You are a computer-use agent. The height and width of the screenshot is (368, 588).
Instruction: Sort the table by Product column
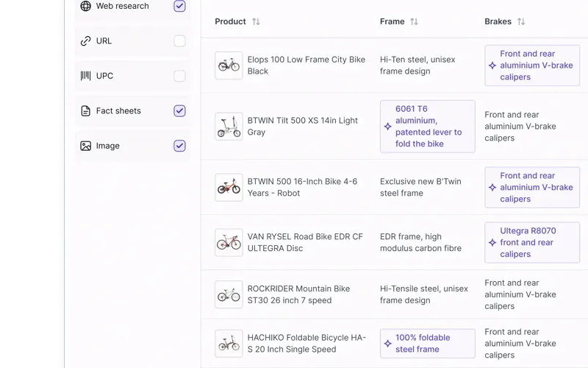pos(256,21)
